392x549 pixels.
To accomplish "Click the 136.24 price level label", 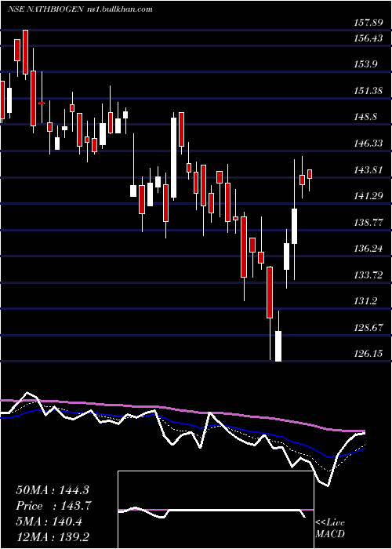I will click(x=368, y=249).
